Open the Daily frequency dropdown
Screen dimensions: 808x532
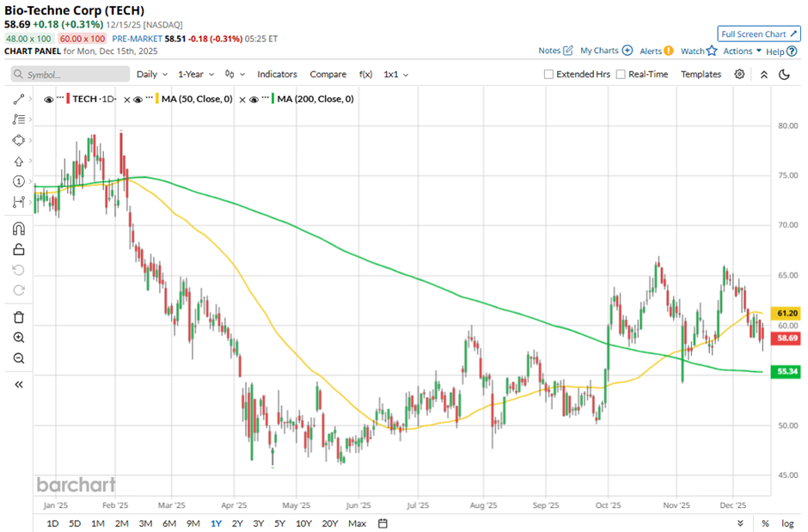coord(152,74)
